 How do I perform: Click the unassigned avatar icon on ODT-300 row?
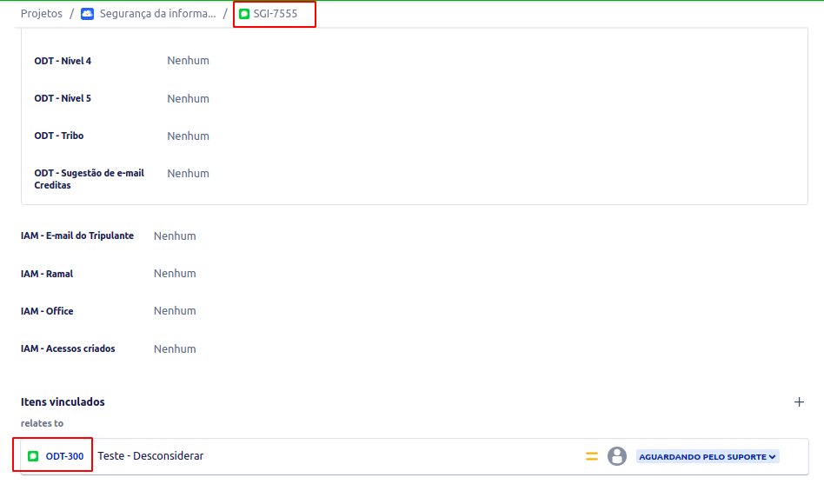tap(617, 456)
